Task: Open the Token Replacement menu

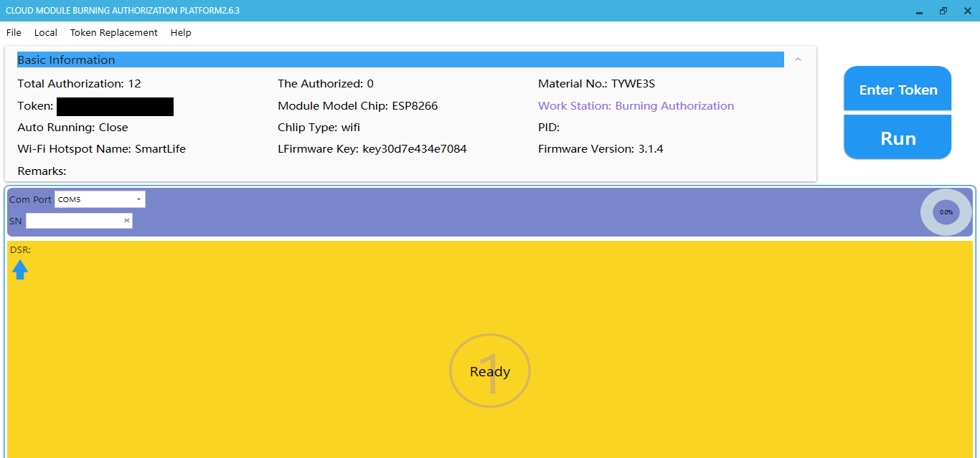Action: [x=113, y=32]
